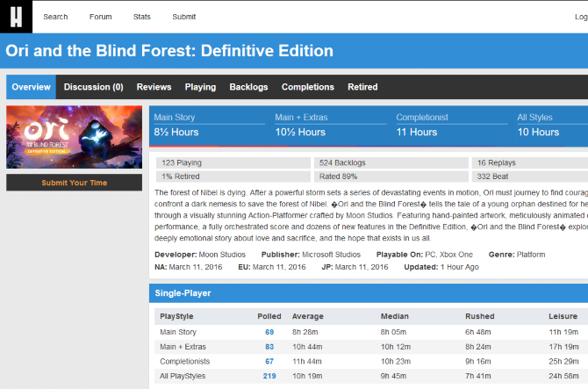Click the PC, Xbox One platforms text
Image resolution: width=588 pixels, height=389 pixels.
click(448, 255)
